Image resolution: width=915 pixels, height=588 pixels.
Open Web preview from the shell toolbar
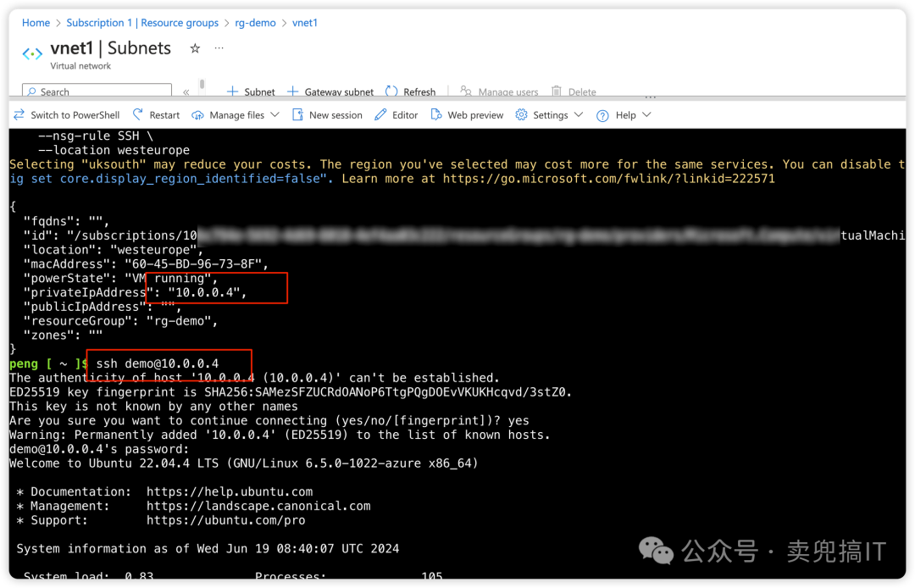click(467, 115)
